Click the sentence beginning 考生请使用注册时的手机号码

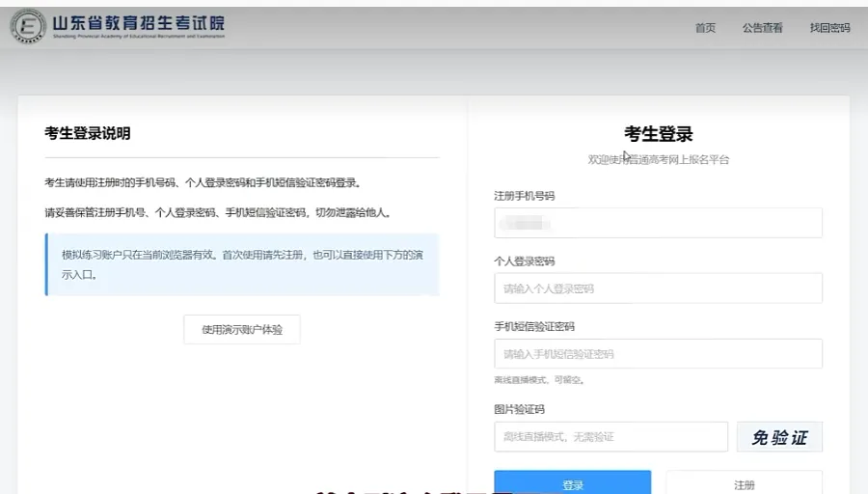(203, 182)
